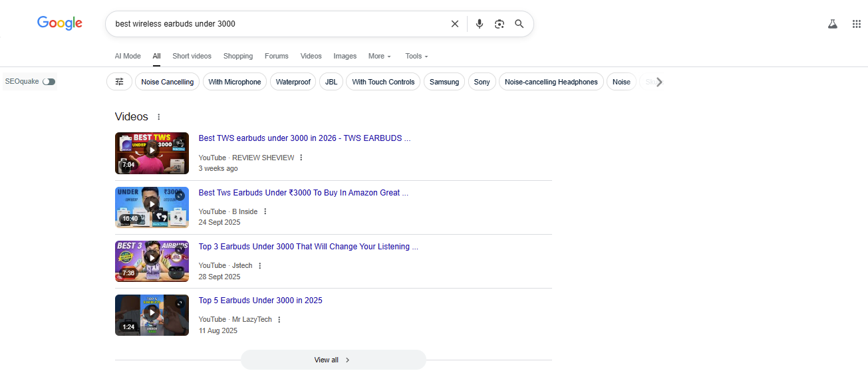
Task: Expand the More dropdown
Action: coord(380,56)
